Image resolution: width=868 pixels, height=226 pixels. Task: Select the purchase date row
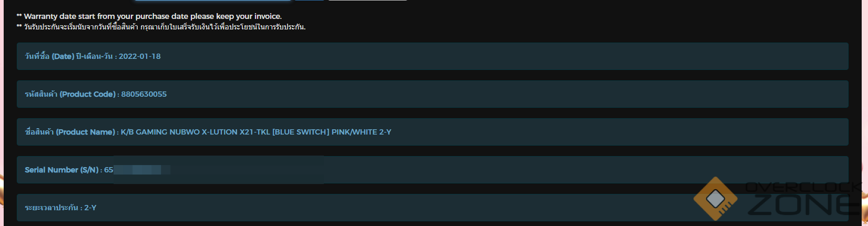(x=473, y=56)
